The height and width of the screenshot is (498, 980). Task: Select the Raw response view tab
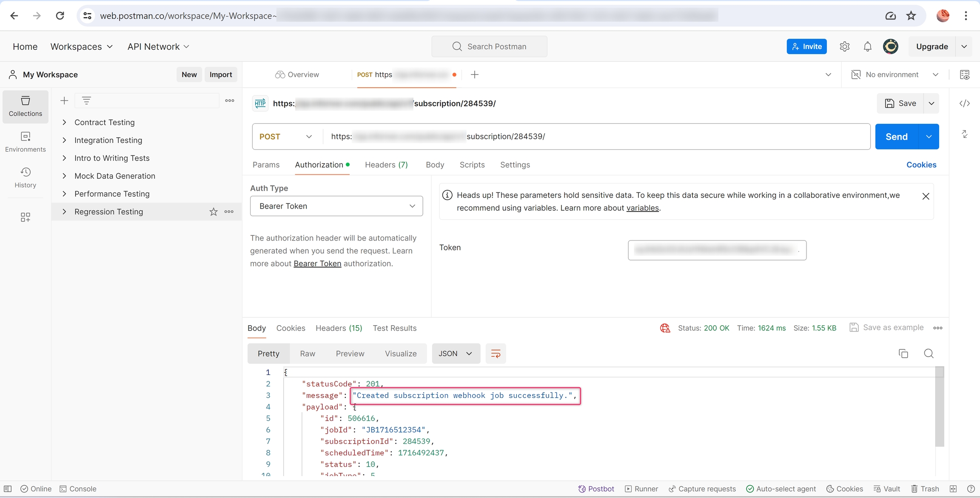307,354
